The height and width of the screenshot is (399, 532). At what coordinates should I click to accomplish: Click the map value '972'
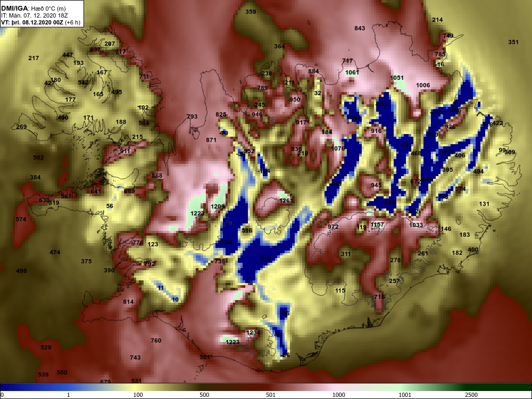coord(333,227)
